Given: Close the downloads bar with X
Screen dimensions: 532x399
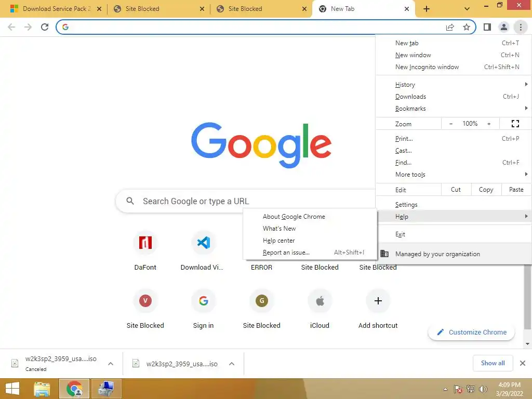Looking at the screenshot, I should click(523, 363).
